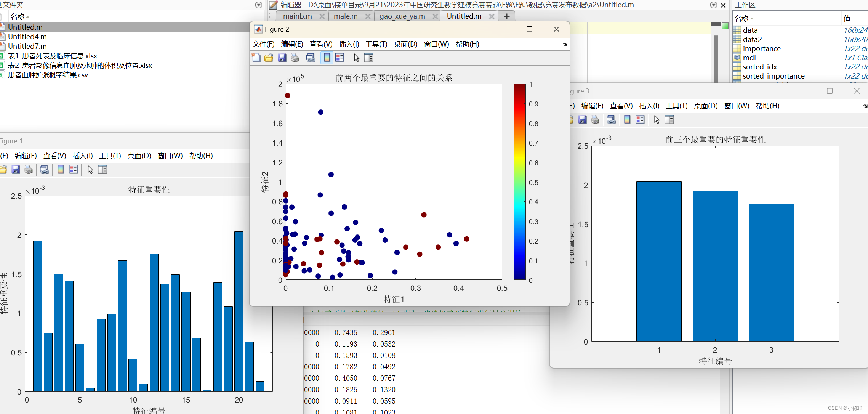
Task: Switch to gao_xue_ya.m editor tab
Action: pos(402,16)
